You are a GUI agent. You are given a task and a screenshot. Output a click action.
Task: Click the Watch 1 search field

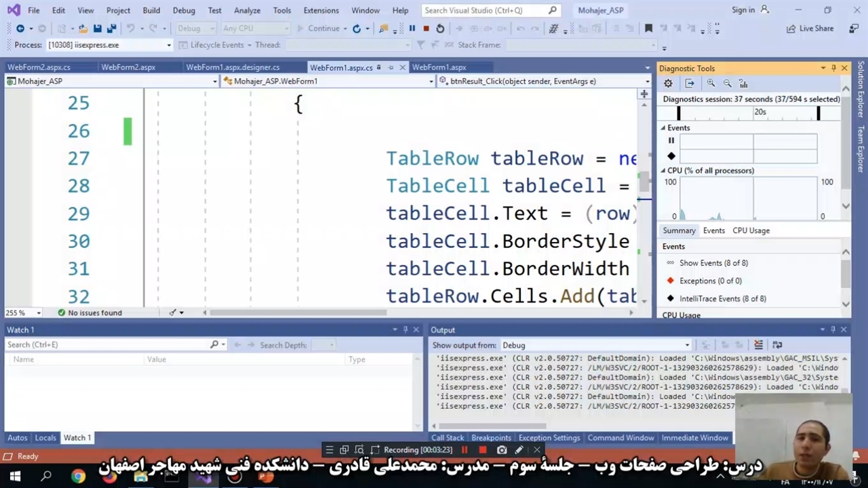click(108, 345)
